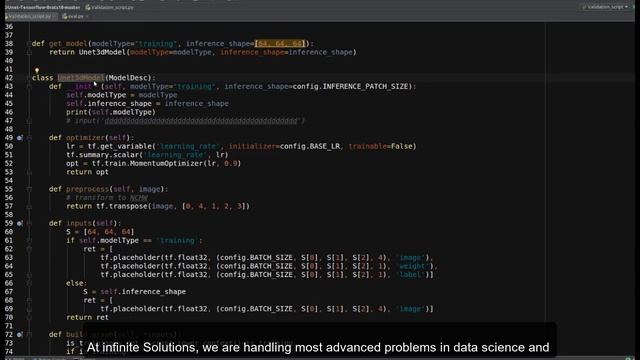Click 'return opt' on line 53
Viewport: 640px width, 360px height.
point(87,172)
